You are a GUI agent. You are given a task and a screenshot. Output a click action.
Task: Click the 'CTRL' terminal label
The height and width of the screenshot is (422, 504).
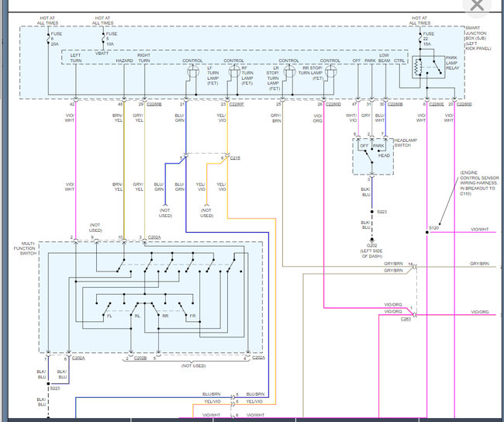[399, 61]
